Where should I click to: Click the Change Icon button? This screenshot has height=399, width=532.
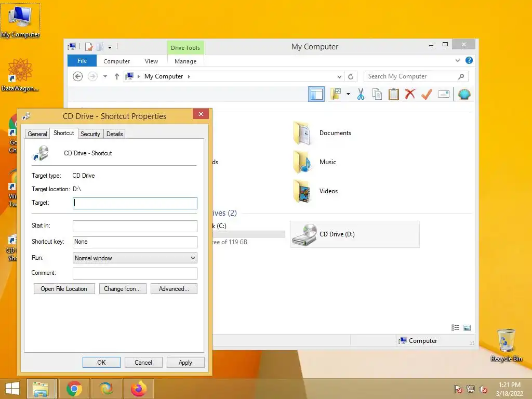click(123, 289)
